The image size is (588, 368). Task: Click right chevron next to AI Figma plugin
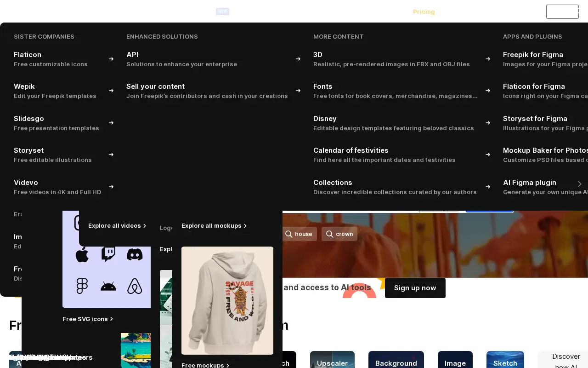pyautogui.click(x=580, y=184)
